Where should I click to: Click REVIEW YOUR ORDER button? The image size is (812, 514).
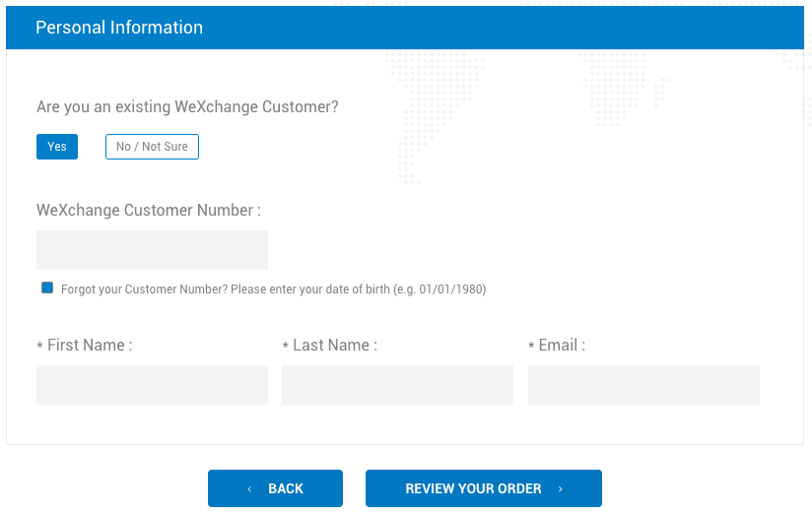(x=473, y=488)
